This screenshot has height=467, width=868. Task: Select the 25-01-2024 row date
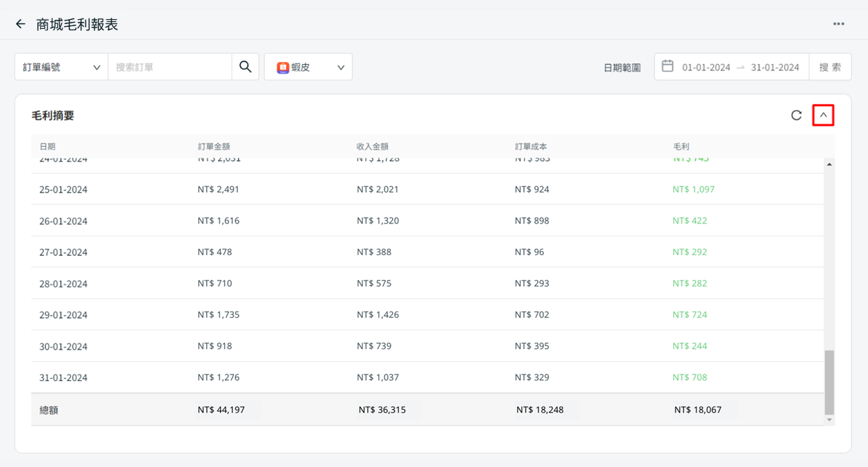63,190
